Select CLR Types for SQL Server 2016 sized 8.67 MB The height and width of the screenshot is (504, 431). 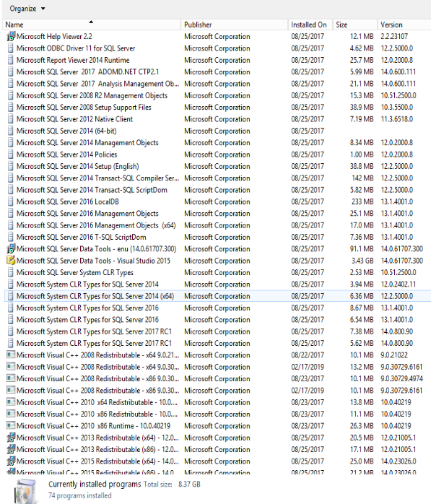tap(217, 308)
